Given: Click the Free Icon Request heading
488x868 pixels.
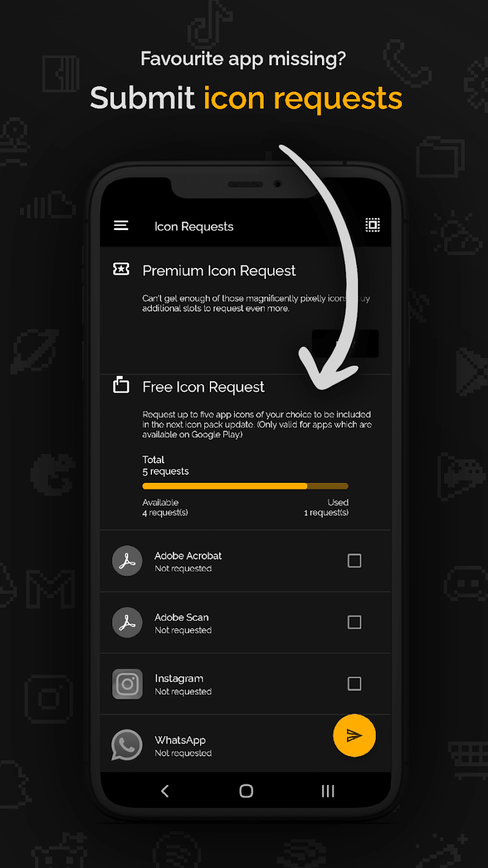Looking at the screenshot, I should [203, 387].
